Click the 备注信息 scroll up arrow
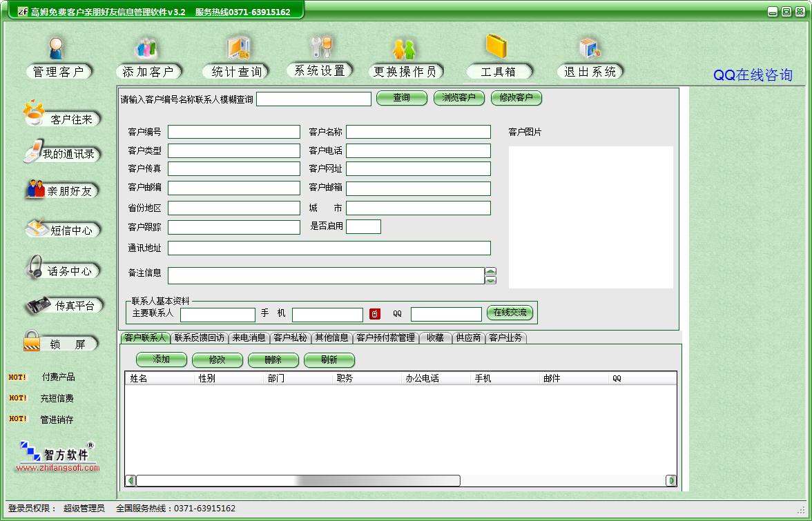 pos(490,271)
